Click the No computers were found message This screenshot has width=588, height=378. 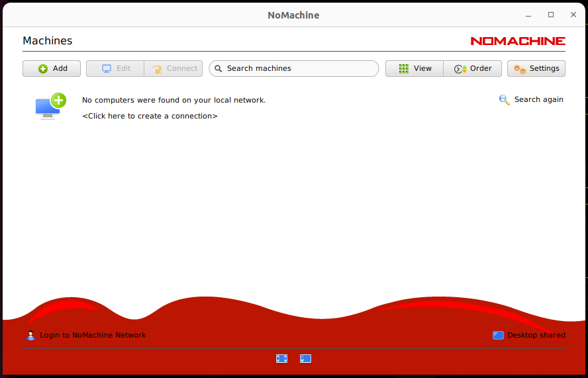pyautogui.click(x=173, y=100)
